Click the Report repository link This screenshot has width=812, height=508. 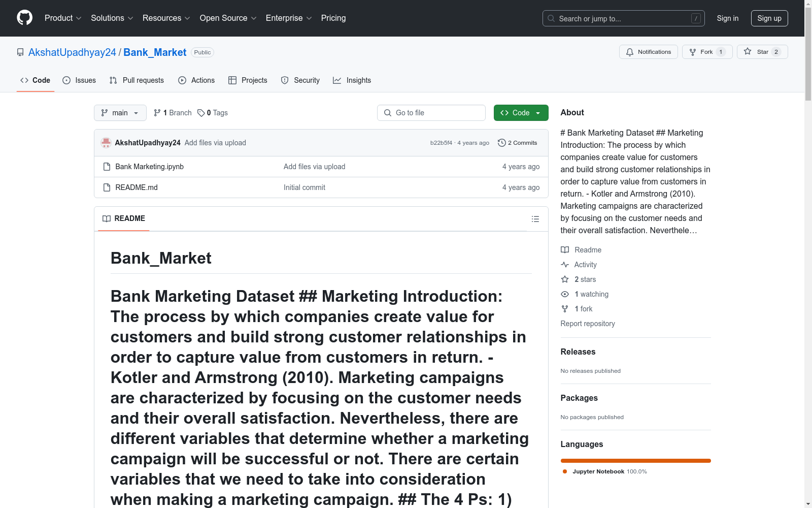coord(588,324)
